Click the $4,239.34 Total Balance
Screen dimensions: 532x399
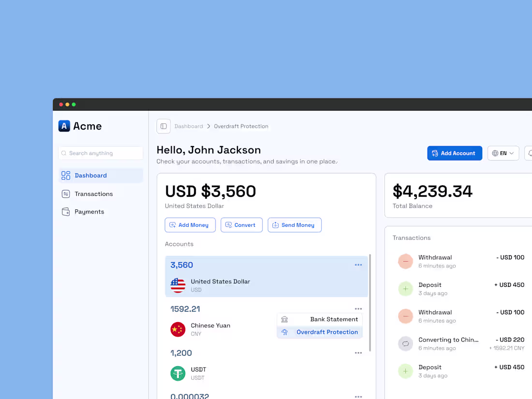(432, 191)
